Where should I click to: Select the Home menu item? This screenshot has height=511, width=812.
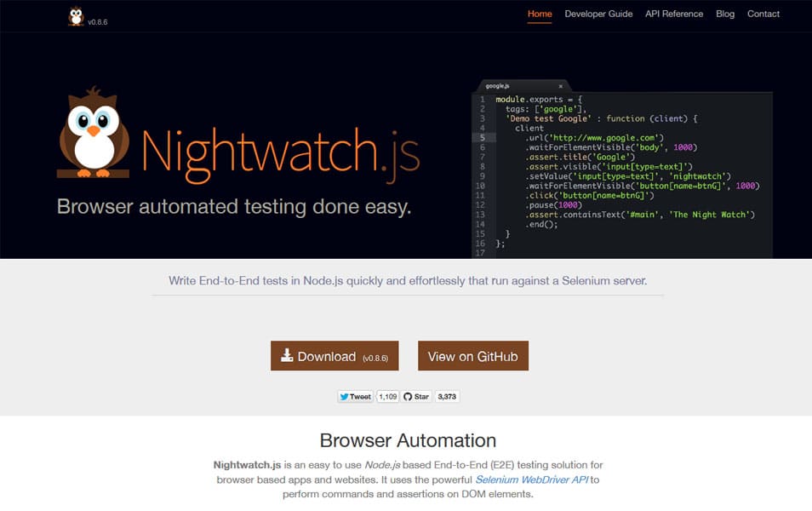point(540,14)
